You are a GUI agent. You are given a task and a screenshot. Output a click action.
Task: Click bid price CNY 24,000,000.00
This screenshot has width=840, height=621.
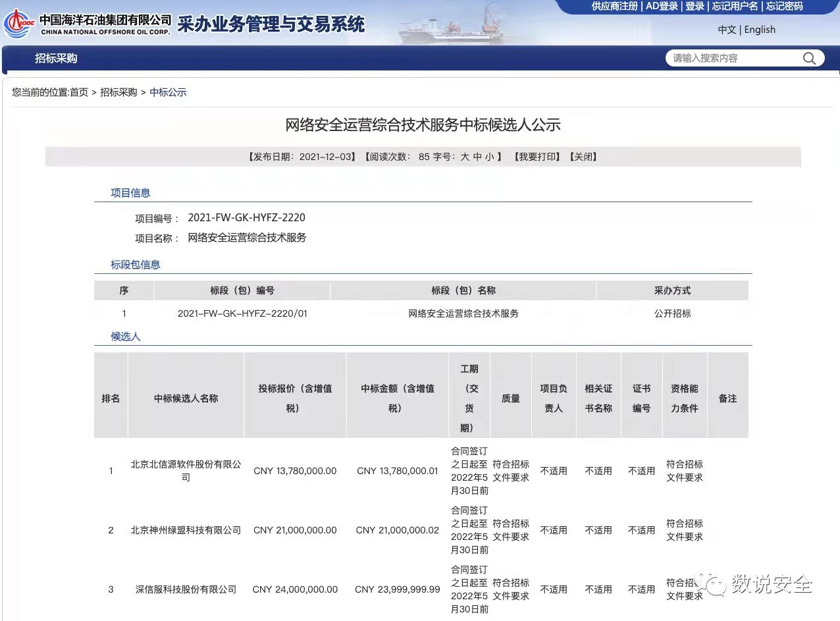tap(295, 589)
